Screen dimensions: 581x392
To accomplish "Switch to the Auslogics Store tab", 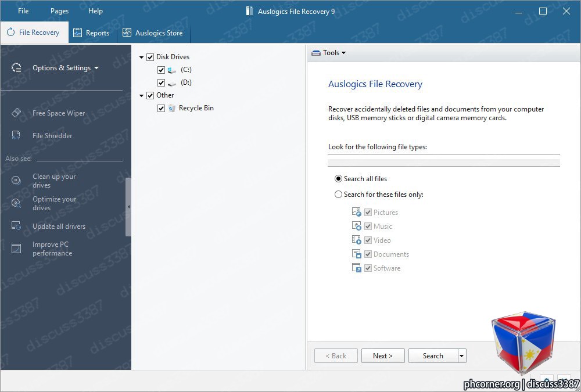I will (x=153, y=33).
